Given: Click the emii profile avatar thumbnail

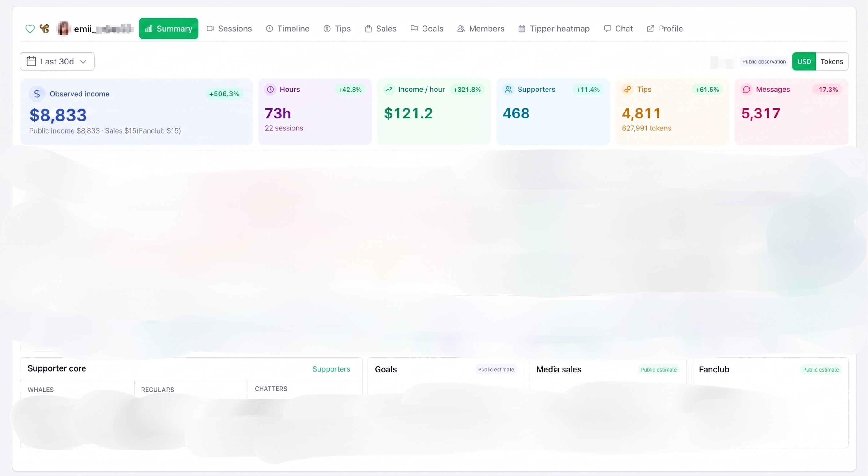Looking at the screenshot, I should coord(63,29).
